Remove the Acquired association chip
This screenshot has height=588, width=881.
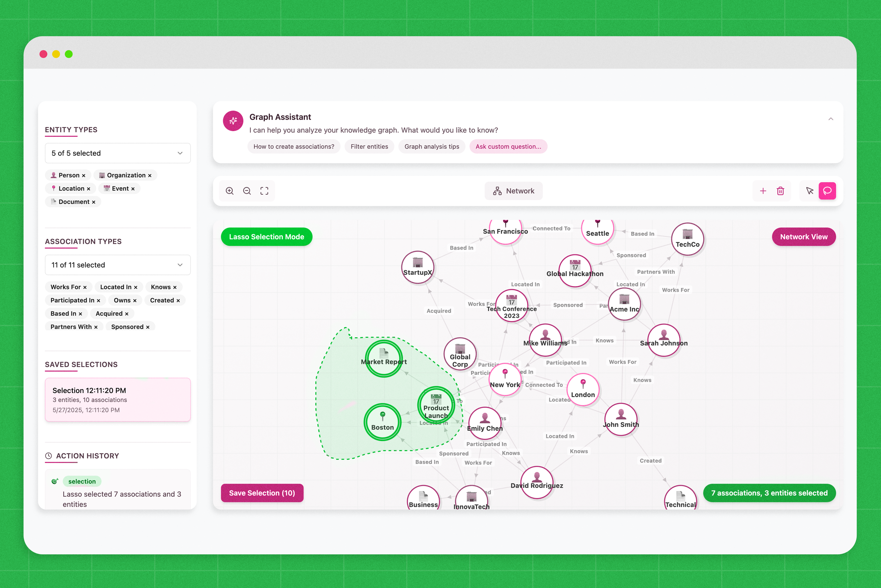(x=127, y=314)
